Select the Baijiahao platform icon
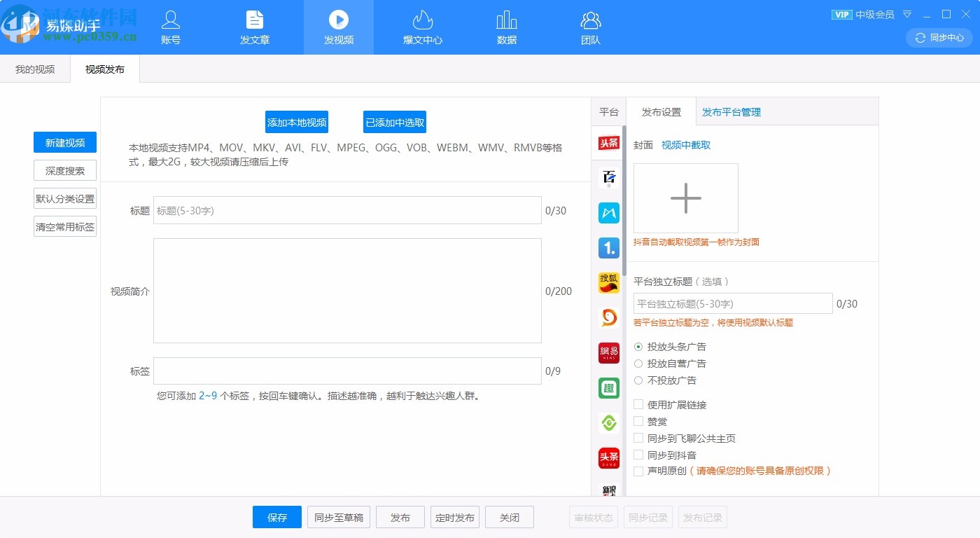980x538 pixels. click(608, 178)
